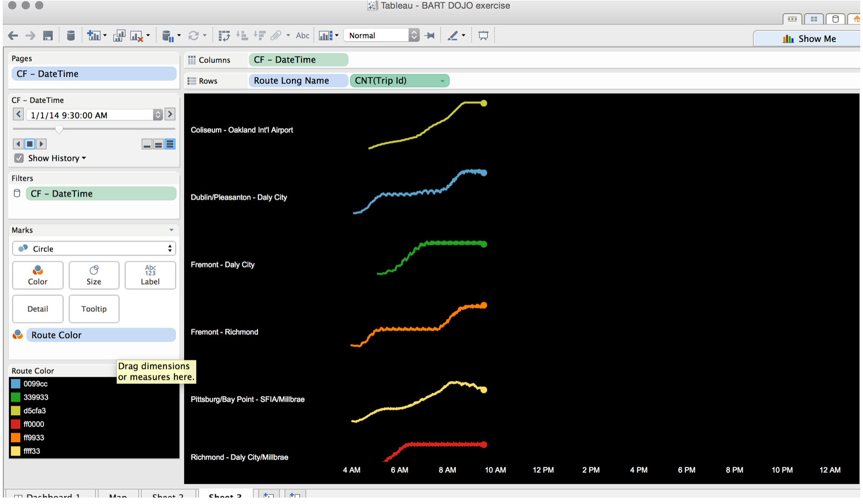This screenshot has width=863, height=504.
Task: Click the page date-time slider handle
Action: [x=59, y=130]
